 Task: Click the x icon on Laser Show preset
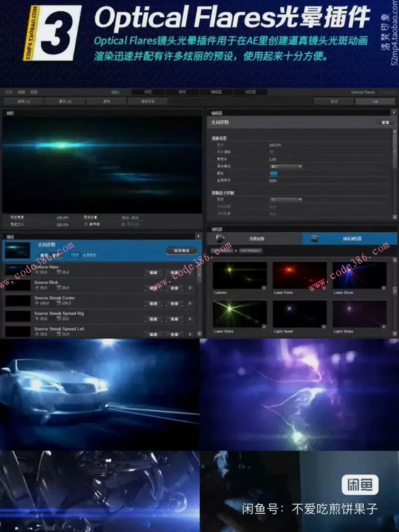click(383, 288)
